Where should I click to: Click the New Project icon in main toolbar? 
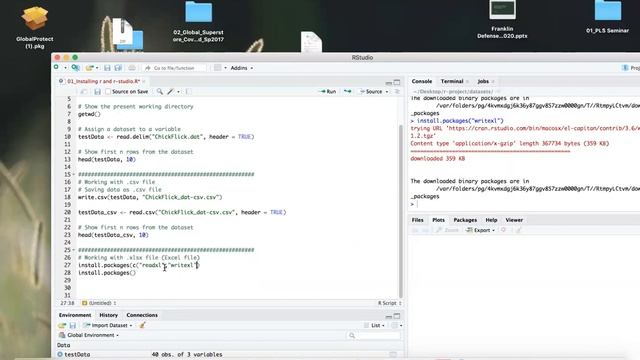tap(75, 68)
